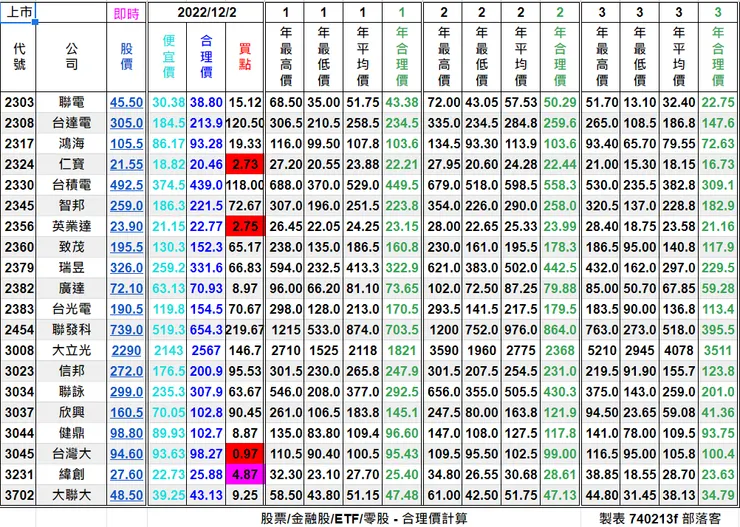Open the 48.50 price link for 大聯大
Image resolution: width=740 pixels, height=527 pixels.
pos(126,495)
